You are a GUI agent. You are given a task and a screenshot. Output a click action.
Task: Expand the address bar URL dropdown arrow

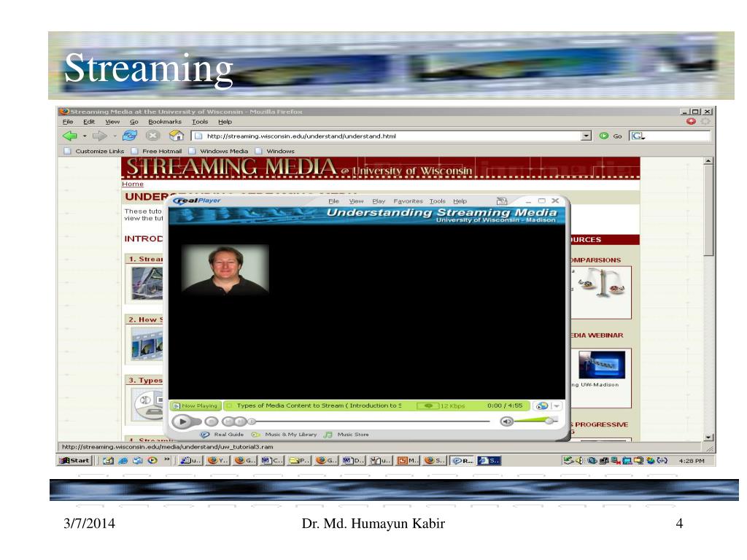586,136
